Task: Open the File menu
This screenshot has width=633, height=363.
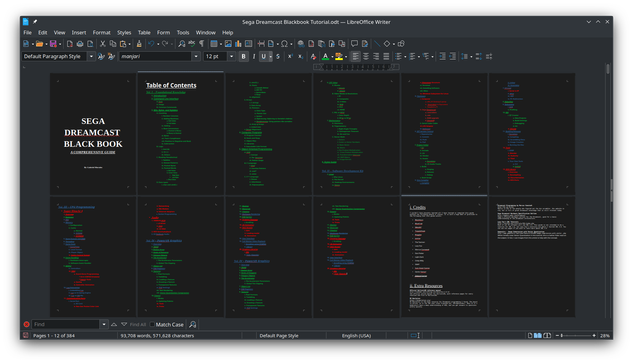Action: coord(27,33)
